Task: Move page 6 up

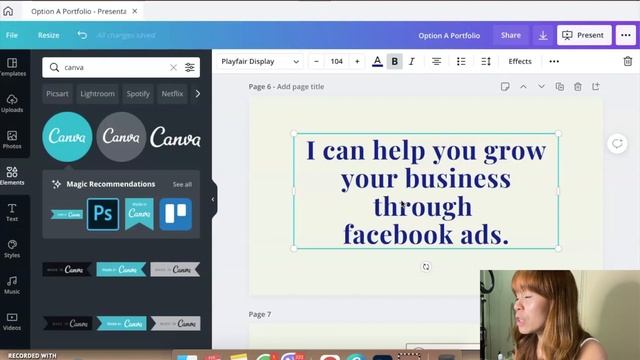Action: pyautogui.click(x=523, y=87)
